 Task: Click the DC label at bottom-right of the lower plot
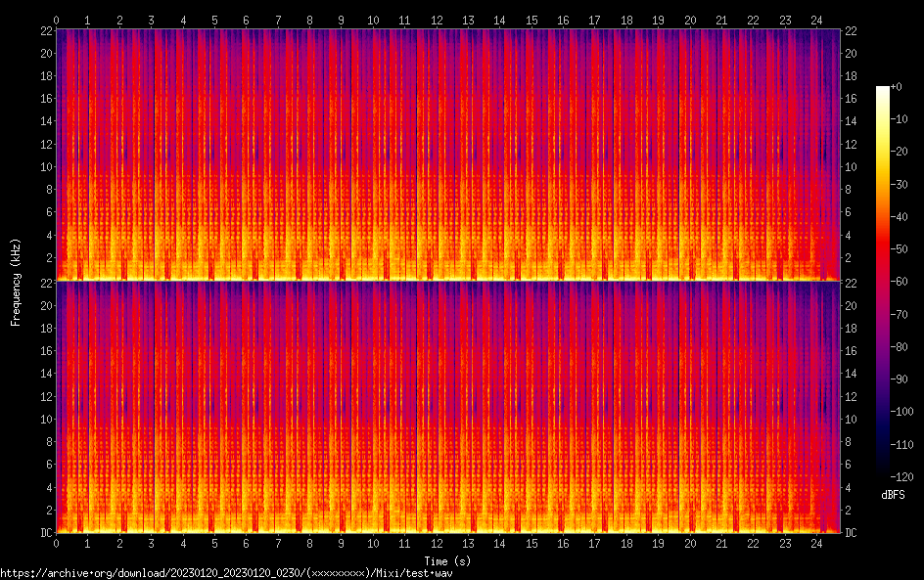852,533
